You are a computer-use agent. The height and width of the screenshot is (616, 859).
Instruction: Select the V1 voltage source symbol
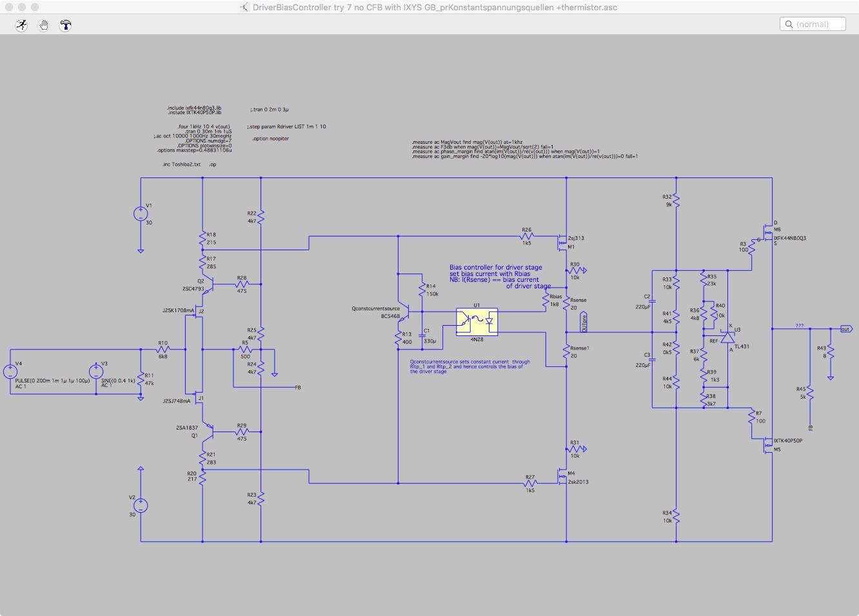click(x=141, y=214)
